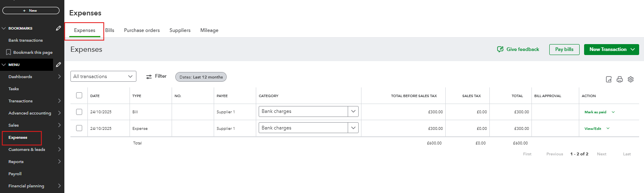Click the print list icon
The width and height of the screenshot is (644, 193).
(620, 79)
